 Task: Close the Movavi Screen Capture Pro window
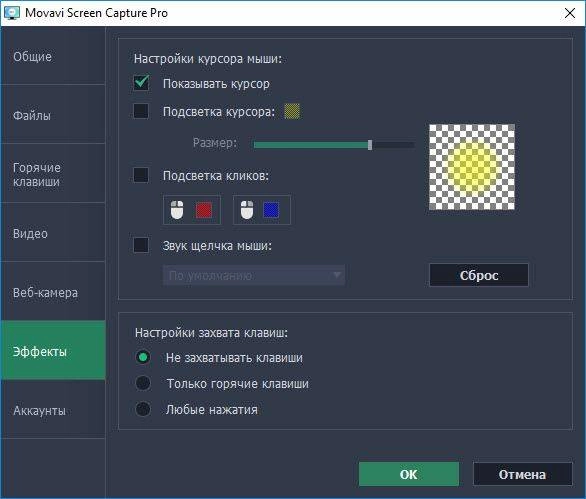click(x=570, y=13)
